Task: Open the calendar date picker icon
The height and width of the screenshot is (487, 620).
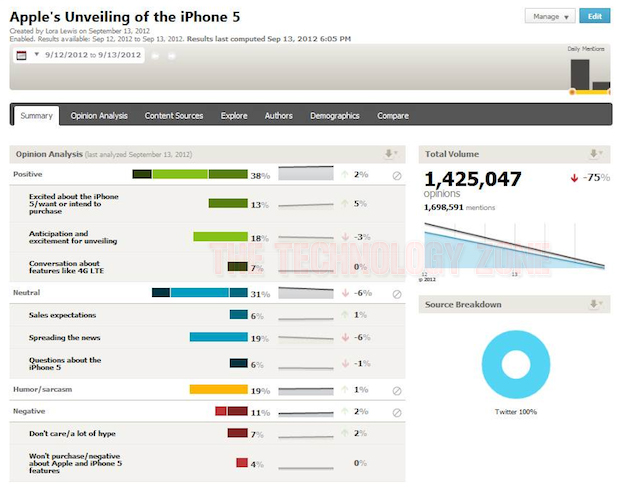Action: [x=21, y=55]
